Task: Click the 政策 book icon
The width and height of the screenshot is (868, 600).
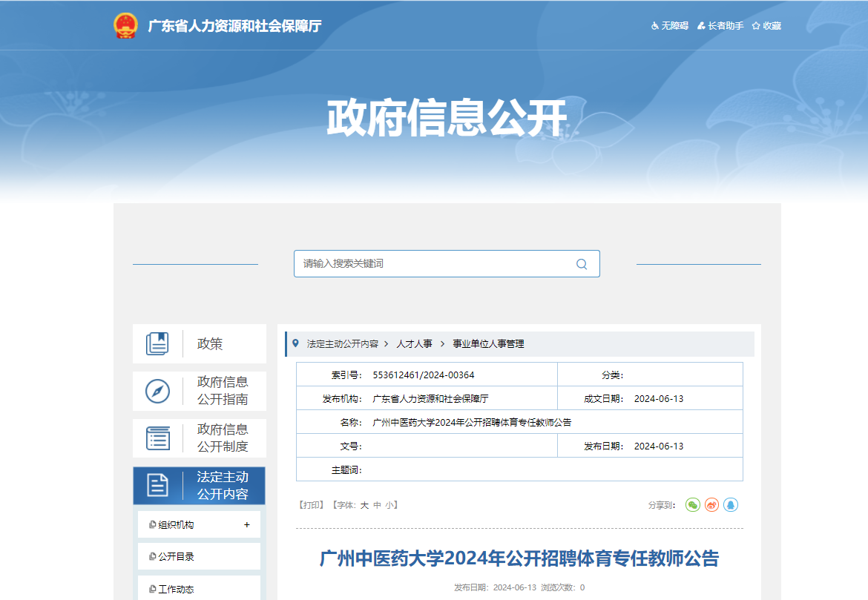Action: [158, 343]
